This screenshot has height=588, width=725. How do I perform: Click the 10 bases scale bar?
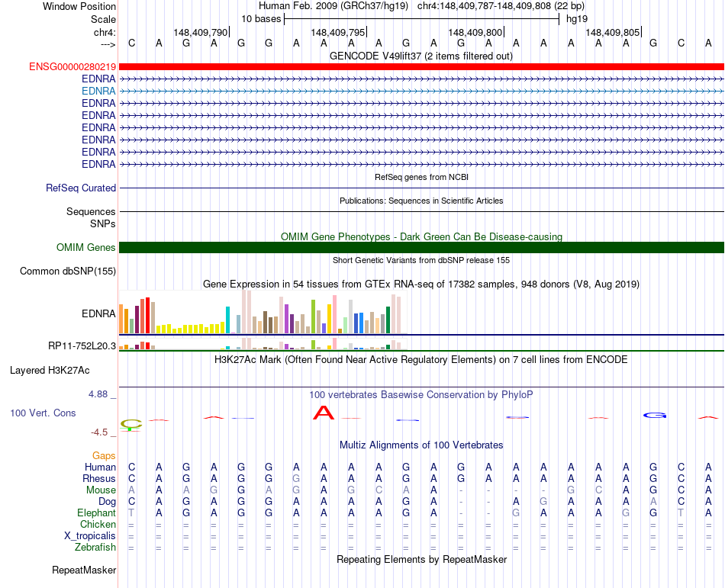coord(421,18)
